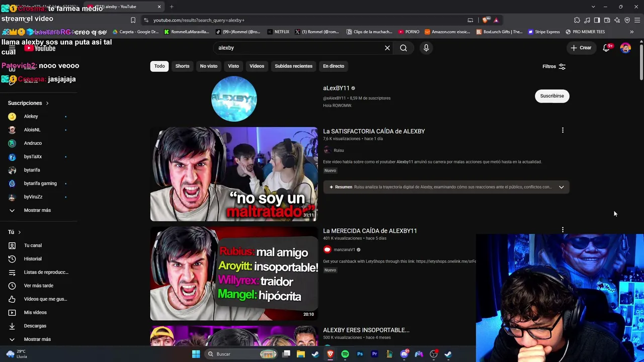Open File Explorer from the taskbar
This screenshot has width=644, height=362.
(x=301, y=354)
